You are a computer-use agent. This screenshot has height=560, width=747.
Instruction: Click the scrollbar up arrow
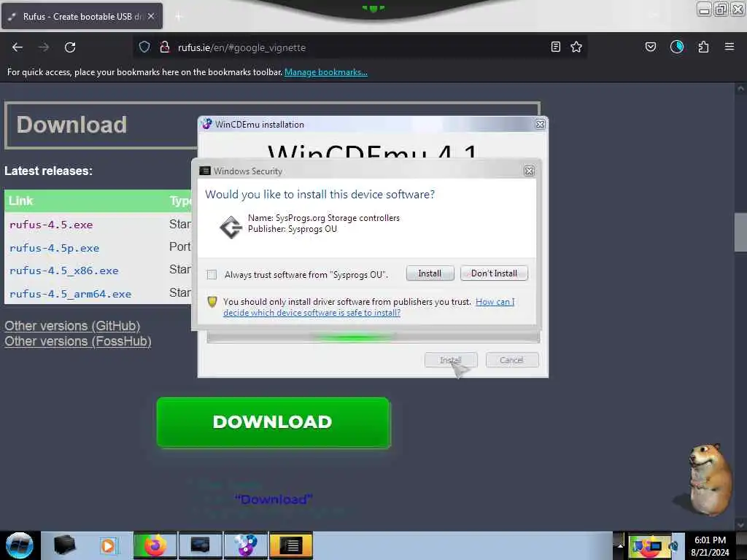coord(740,88)
